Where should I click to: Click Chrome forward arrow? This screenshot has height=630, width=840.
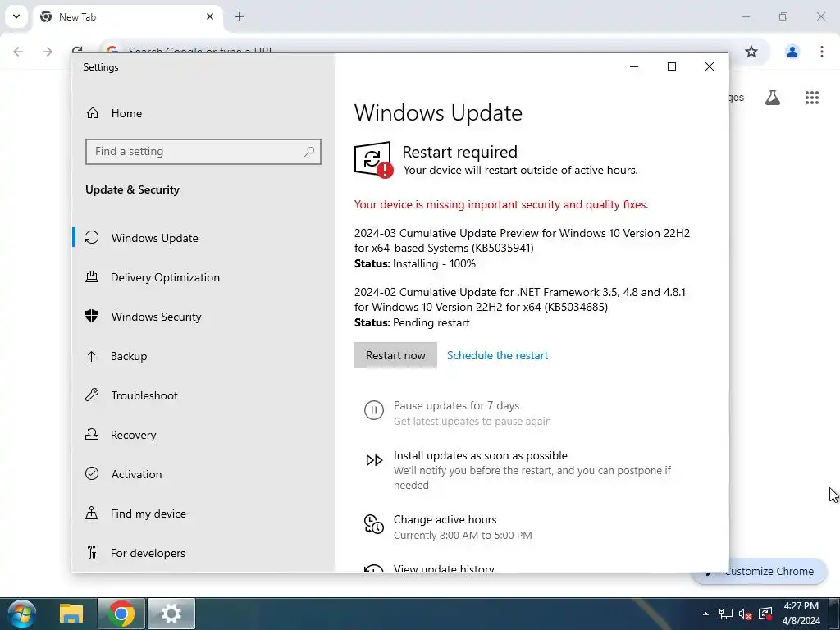coord(47,52)
